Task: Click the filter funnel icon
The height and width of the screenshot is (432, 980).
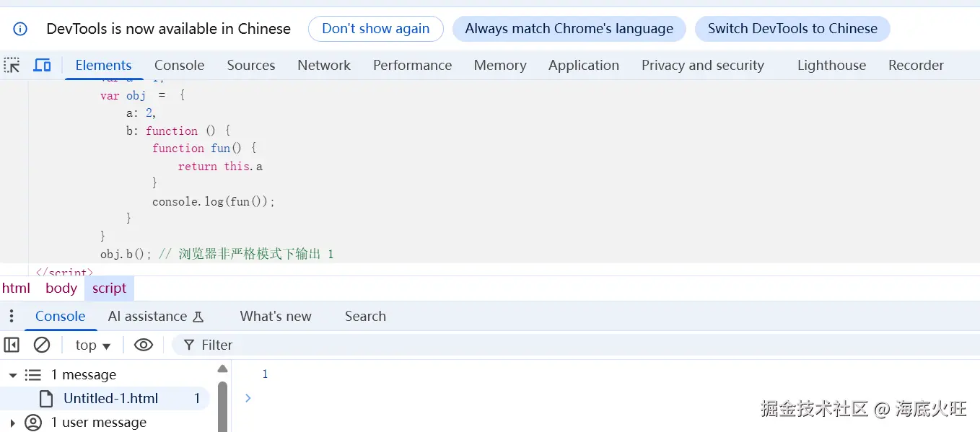Action: 189,345
